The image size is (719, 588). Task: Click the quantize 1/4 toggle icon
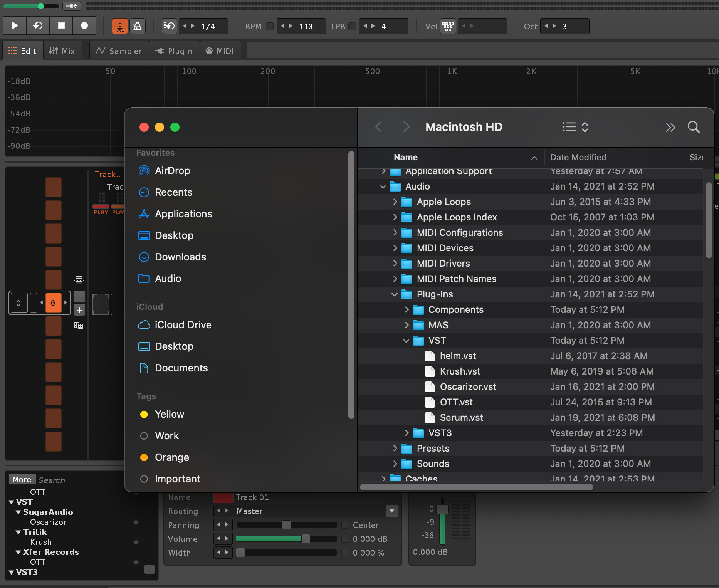click(169, 26)
